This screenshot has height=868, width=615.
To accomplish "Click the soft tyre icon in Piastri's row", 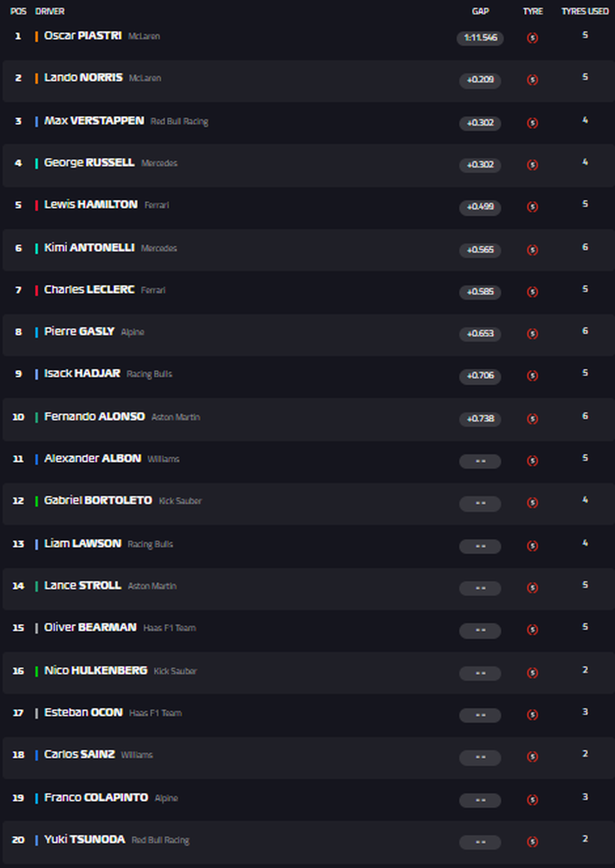I will point(532,38).
